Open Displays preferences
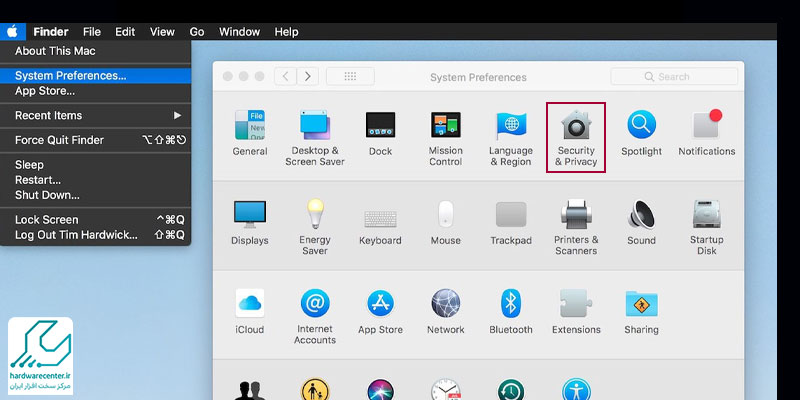This screenshot has height=400, width=800. tap(249, 222)
